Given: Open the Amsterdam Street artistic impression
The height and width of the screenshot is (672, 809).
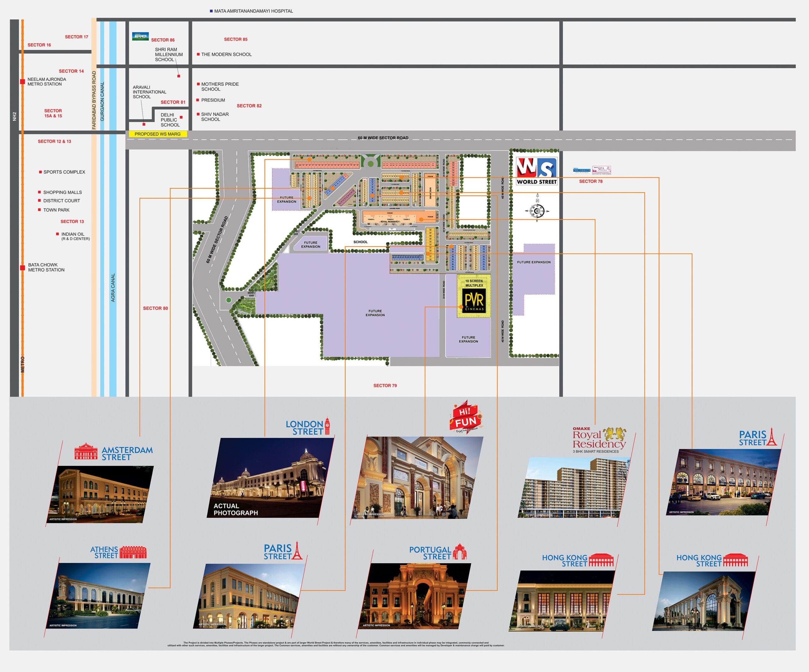Looking at the screenshot, I should click(101, 494).
